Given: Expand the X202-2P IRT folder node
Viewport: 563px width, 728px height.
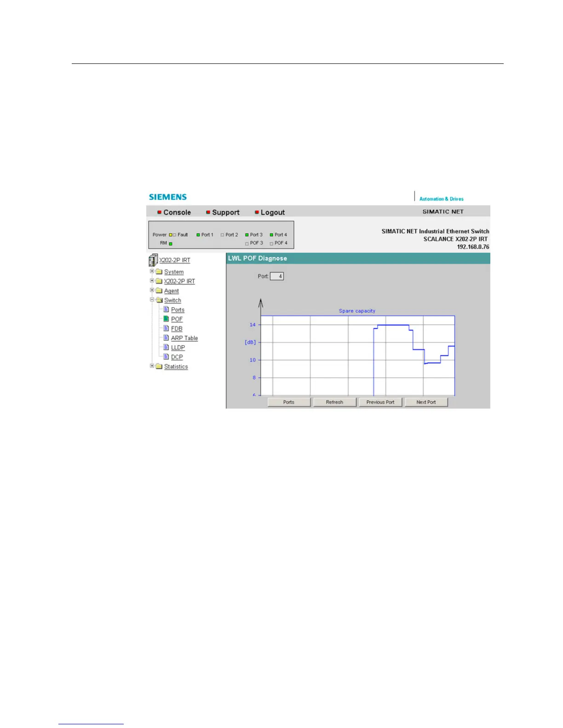Looking at the screenshot, I should [x=152, y=280].
